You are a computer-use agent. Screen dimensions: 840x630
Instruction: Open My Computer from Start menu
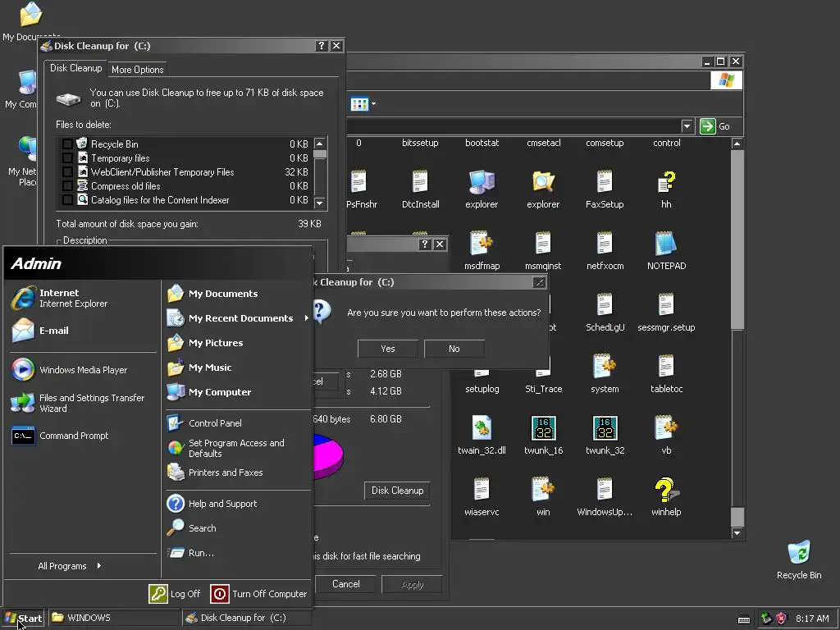209,392
